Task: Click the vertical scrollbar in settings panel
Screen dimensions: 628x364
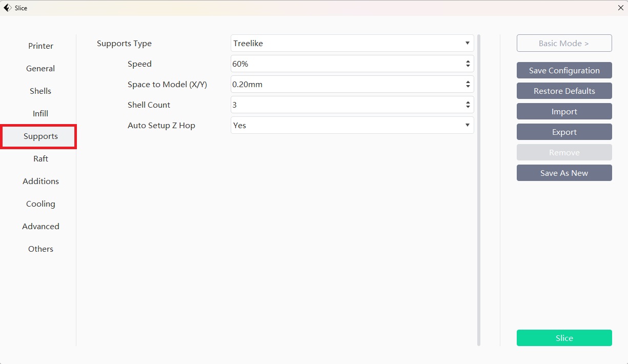Action: 479,190
